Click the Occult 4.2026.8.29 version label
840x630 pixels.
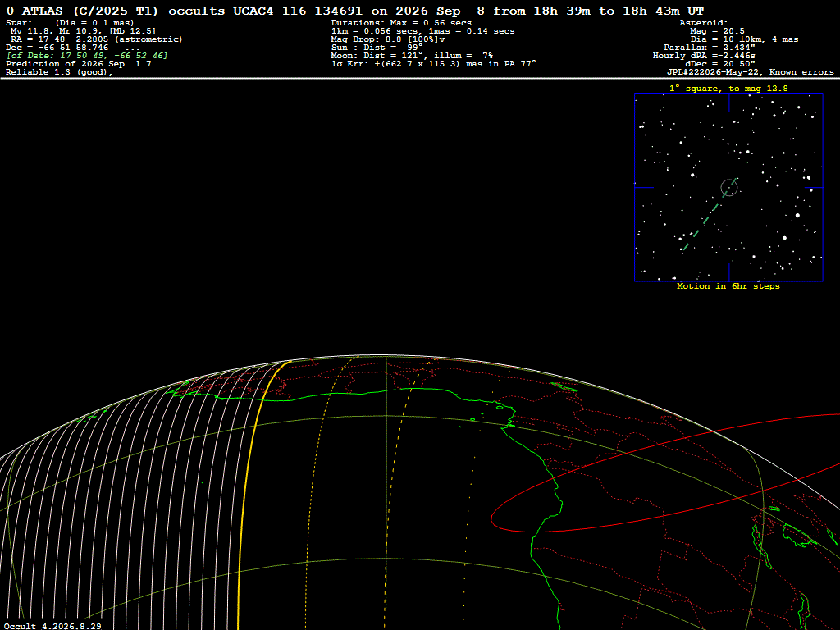tap(52, 626)
